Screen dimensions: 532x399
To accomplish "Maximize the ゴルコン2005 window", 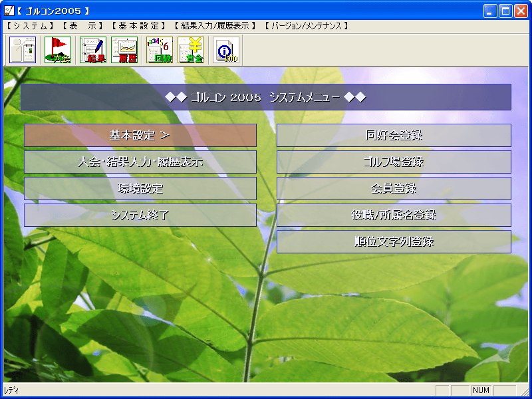I will click(x=505, y=11).
